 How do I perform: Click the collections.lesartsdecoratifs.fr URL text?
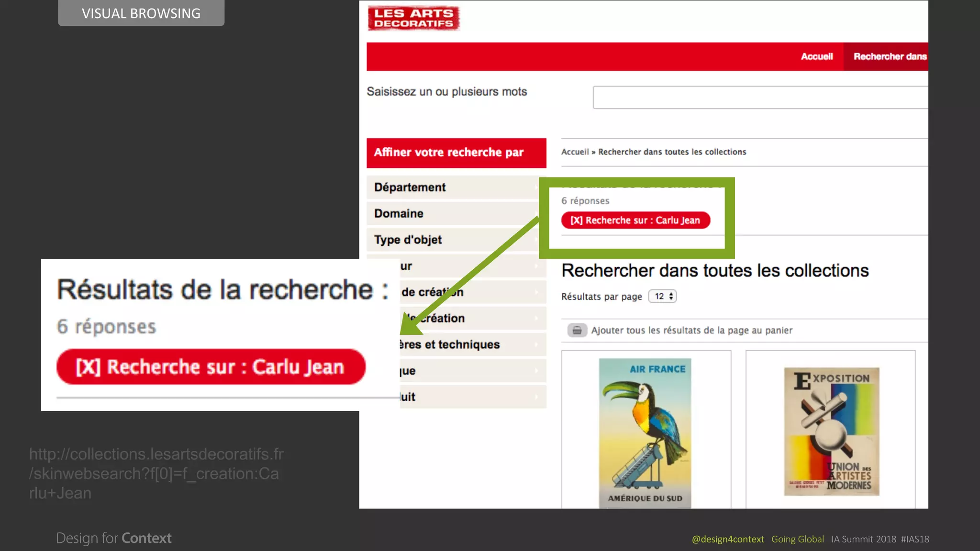156,473
